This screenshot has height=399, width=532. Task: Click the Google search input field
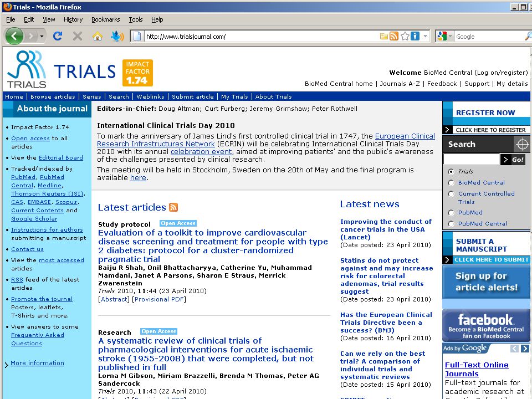[489, 37]
